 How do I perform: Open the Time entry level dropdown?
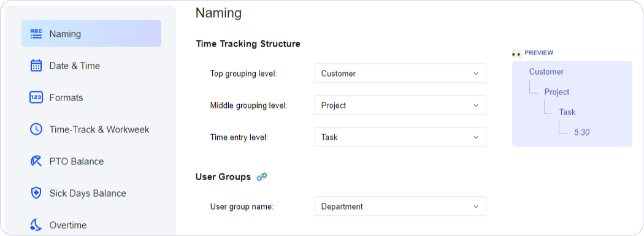click(x=401, y=137)
